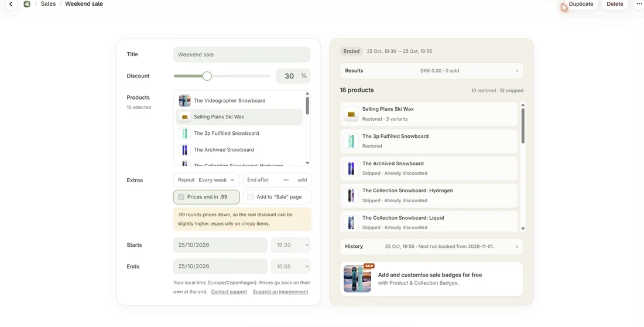The image size is (644, 327).
Task: Click the Weekend sale breadcrumb
Action: pyautogui.click(x=84, y=4)
